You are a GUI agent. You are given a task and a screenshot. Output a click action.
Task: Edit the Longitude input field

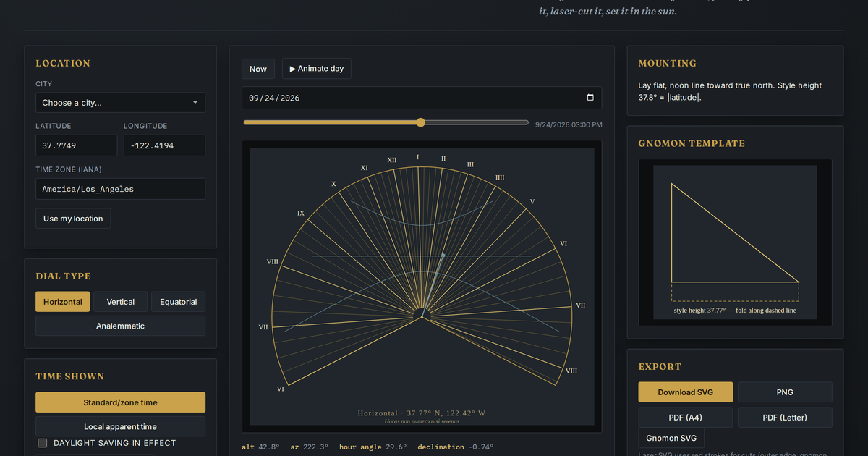coord(164,145)
